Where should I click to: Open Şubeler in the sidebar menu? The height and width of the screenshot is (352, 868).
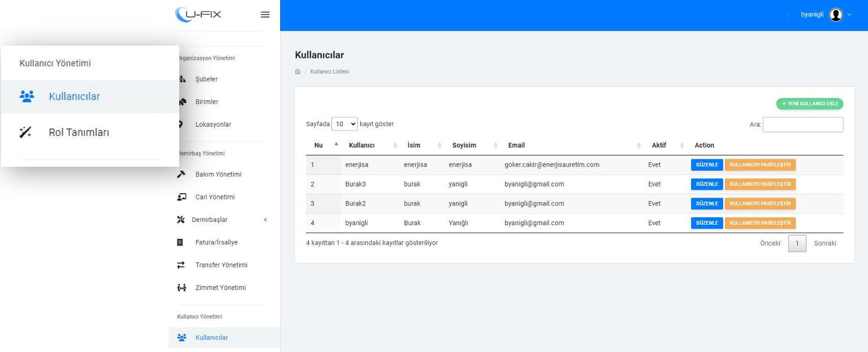click(x=206, y=79)
